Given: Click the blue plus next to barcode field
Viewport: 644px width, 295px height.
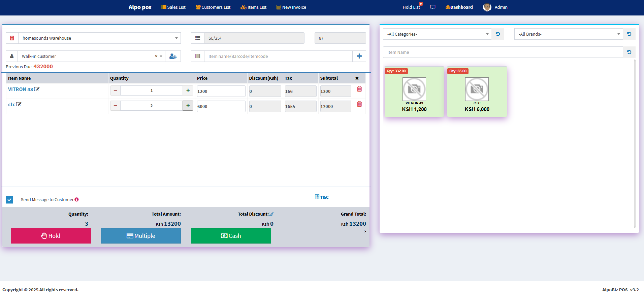Looking at the screenshot, I should click(359, 57).
